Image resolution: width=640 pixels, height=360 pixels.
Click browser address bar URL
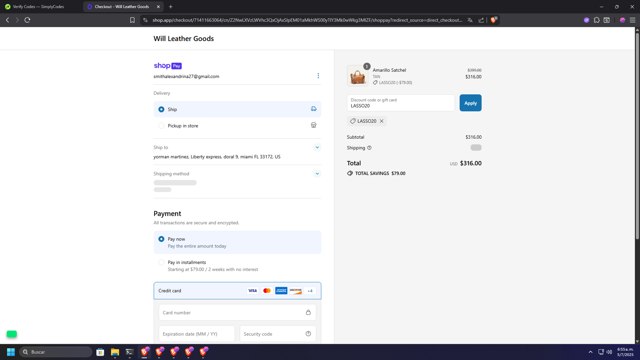307,20
